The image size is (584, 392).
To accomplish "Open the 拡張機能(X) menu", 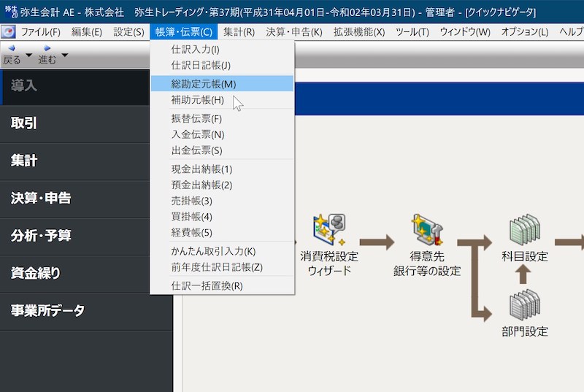I will [x=359, y=32].
